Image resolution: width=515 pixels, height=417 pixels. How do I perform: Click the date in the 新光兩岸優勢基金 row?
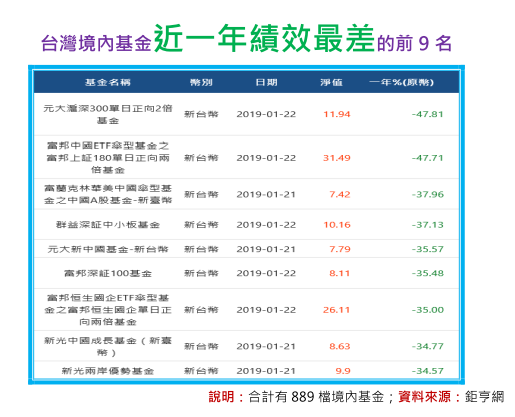click(x=266, y=371)
